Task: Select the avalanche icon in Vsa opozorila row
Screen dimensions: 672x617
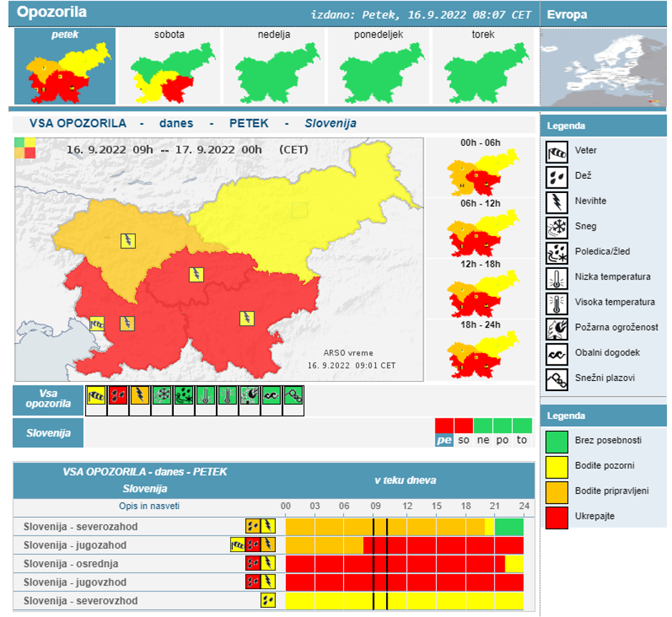Action: (293, 396)
